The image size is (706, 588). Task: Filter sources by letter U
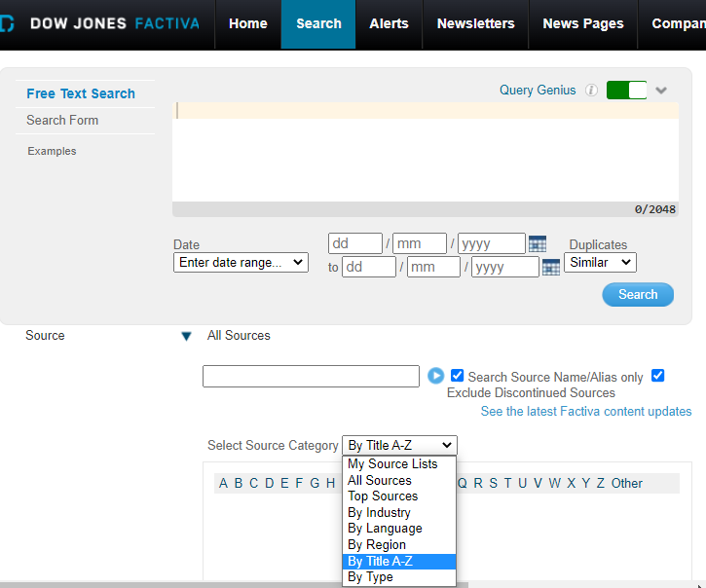coord(523,483)
